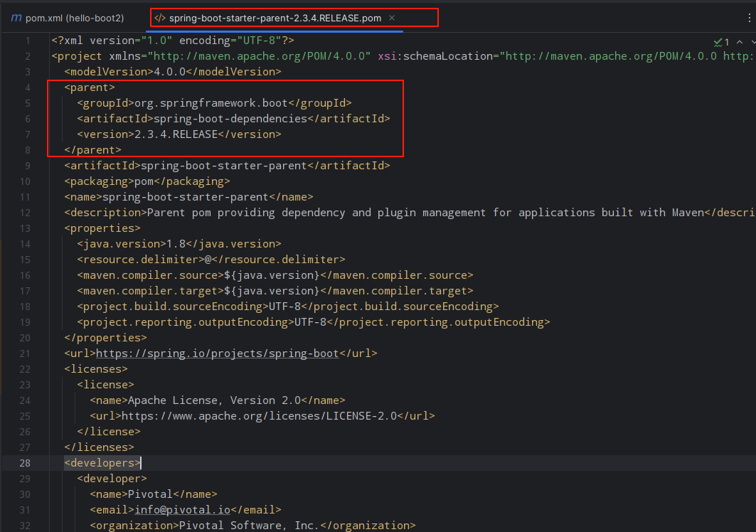The height and width of the screenshot is (532, 756).
Task: Click artifactId spring-boot-starter-parent line
Action: pyautogui.click(x=227, y=166)
